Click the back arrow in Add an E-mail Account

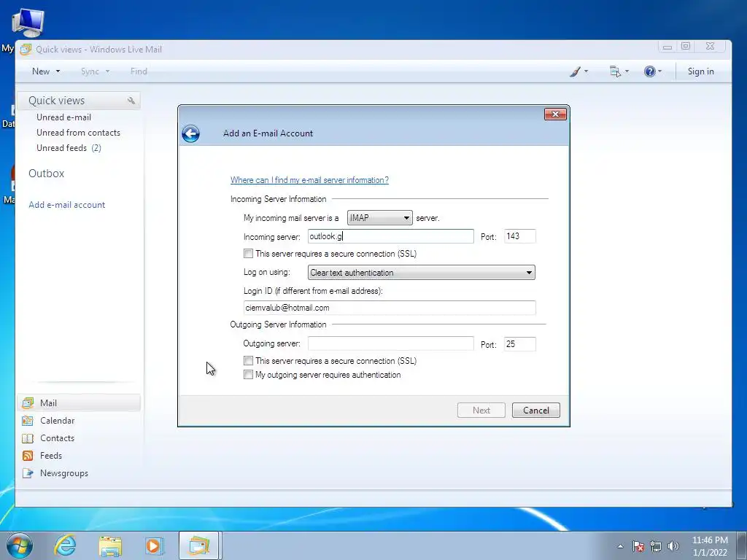click(x=190, y=134)
